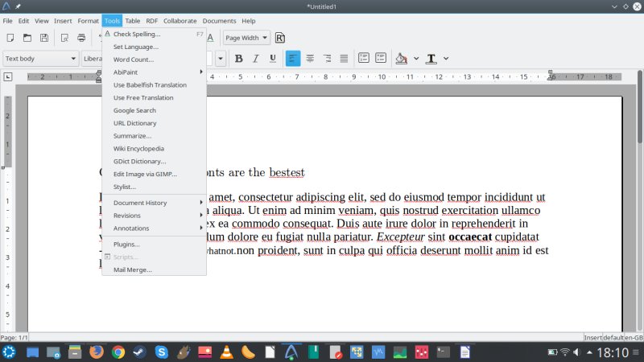
Task: Click the Open file folder icon
Action: tap(27, 38)
